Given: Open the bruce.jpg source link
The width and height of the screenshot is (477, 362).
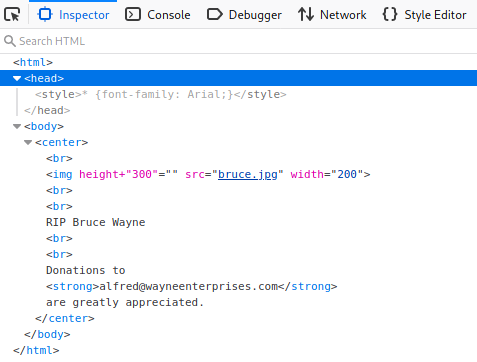Looking at the screenshot, I should (x=248, y=174).
